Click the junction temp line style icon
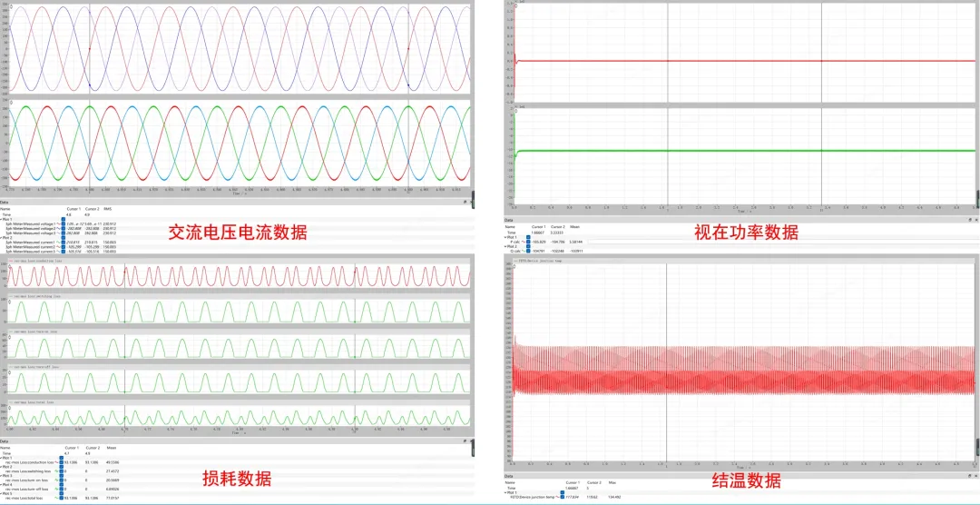The image size is (980, 505). coord(558,497)
